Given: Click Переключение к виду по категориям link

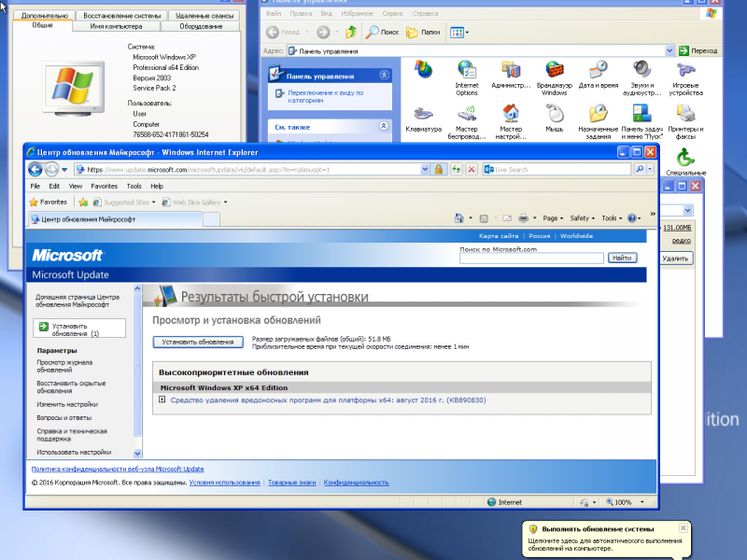Looking at the screenshot, I should [325, 96].
